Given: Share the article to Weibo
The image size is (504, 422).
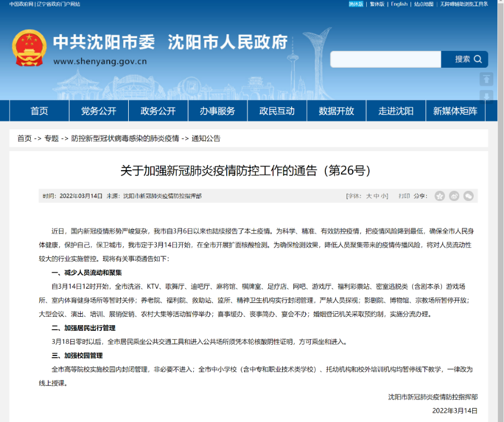Looking at the screenshot, I should click(x=455, y=196).
